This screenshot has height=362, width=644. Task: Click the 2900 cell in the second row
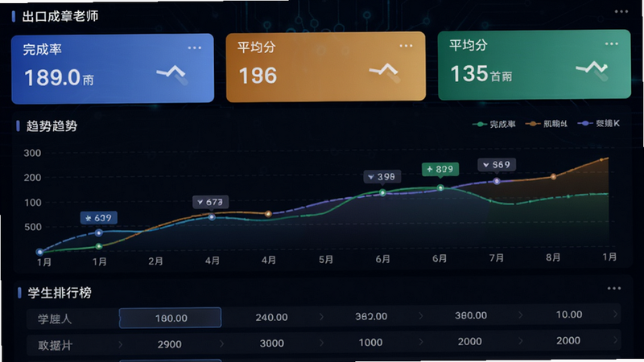[169, 344]
